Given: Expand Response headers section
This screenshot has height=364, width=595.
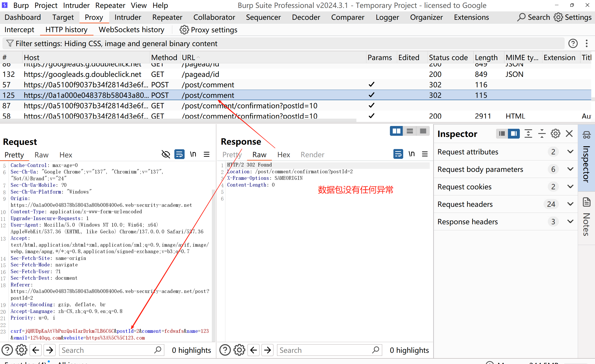Looking at the screenshot, I should pos(570,221).
